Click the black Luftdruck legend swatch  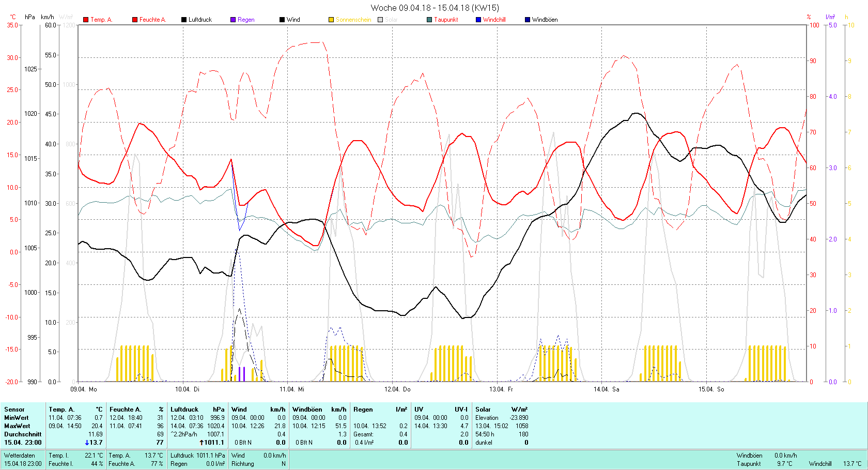point(184,20)
